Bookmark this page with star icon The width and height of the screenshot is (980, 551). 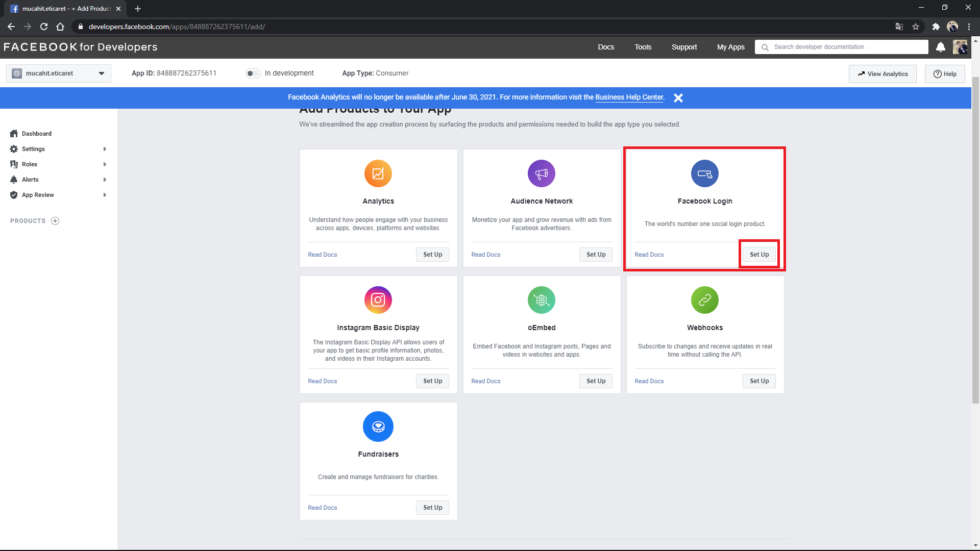(x=916, y=27)
